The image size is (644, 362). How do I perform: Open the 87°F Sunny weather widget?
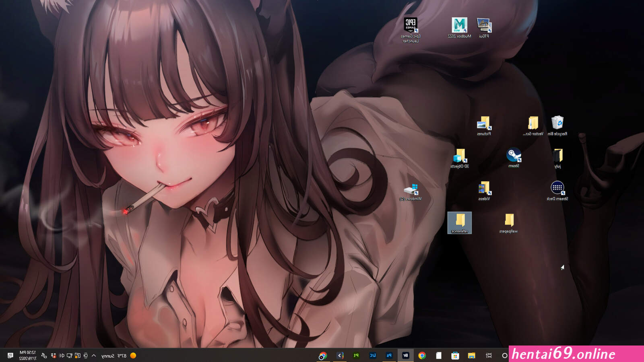[x=119, y=356]
